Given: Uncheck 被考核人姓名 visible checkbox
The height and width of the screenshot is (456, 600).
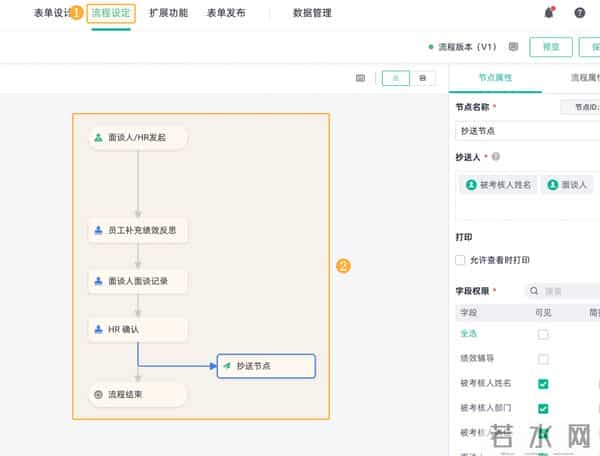Looking at the screenshot, I should [x=543, y=384].
